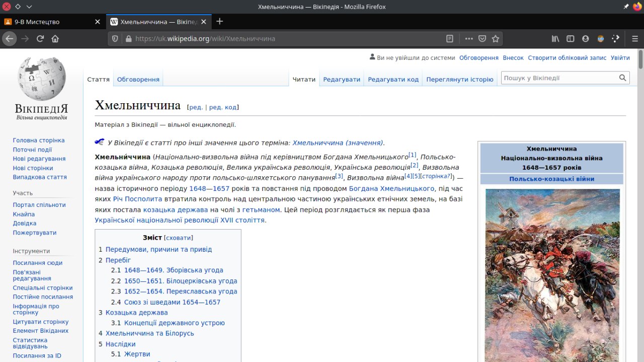Open the Firefox home page icon
The height and width of the screenshot is (362, 644).
(x=55, y=38)
